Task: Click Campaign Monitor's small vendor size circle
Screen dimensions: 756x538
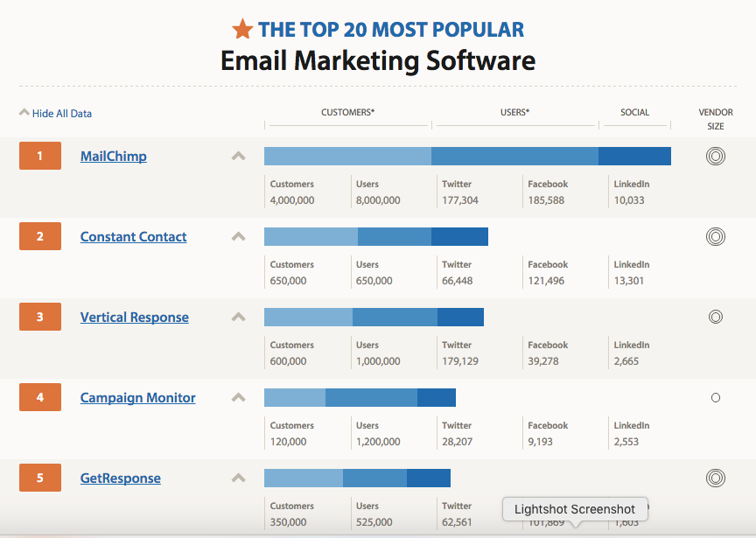Action: coord(716,398)
